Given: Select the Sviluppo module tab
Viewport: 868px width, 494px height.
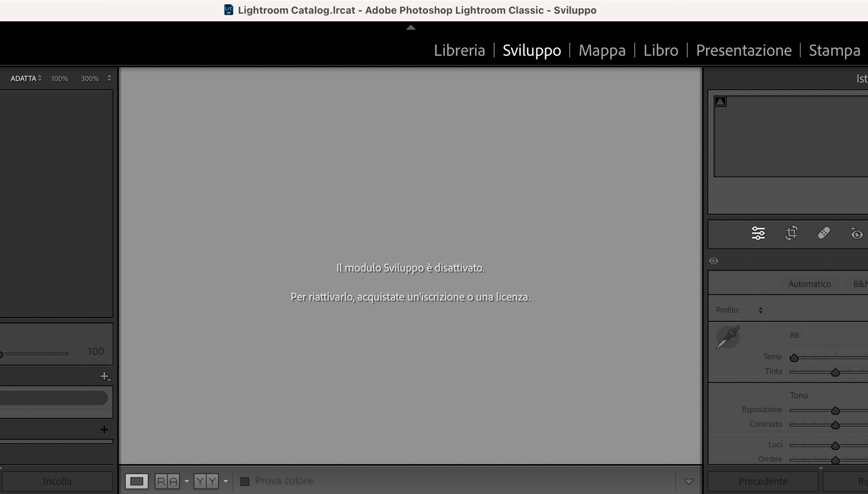Looking at the screenshot, I should point(532,50).
